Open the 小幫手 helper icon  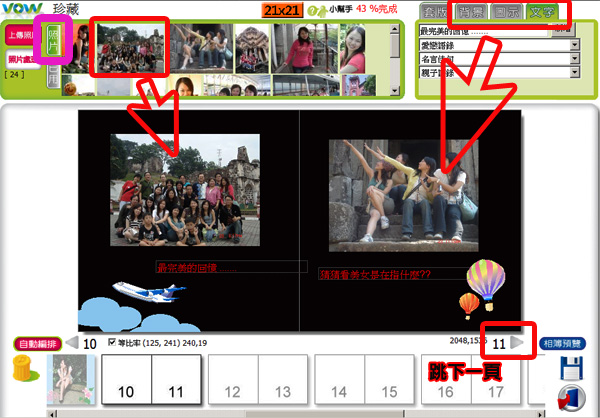tap(317, 11)
